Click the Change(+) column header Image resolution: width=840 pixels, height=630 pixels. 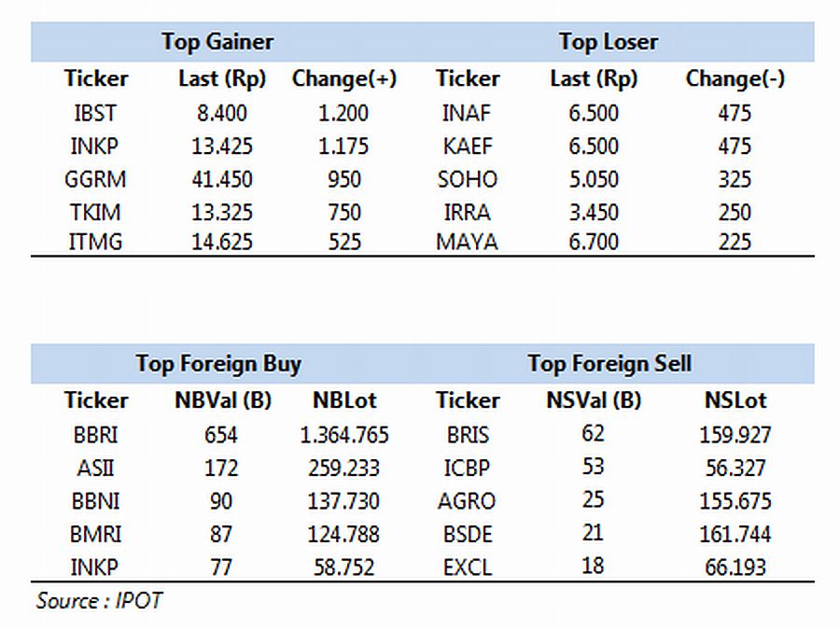[x=343, y=79]
